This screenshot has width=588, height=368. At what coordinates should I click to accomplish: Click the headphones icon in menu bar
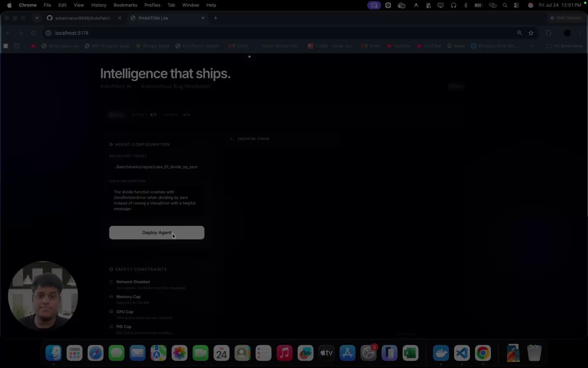point(453,5)
